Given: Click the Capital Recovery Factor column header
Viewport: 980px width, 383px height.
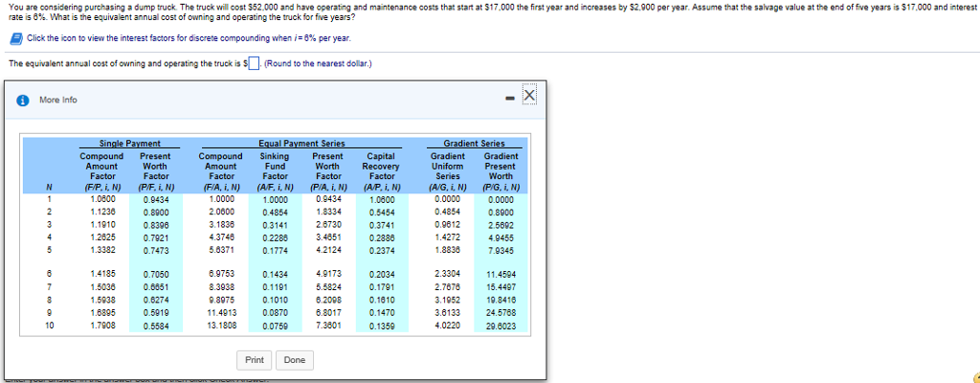Looking at the screenshot, I should coord(381,171).
